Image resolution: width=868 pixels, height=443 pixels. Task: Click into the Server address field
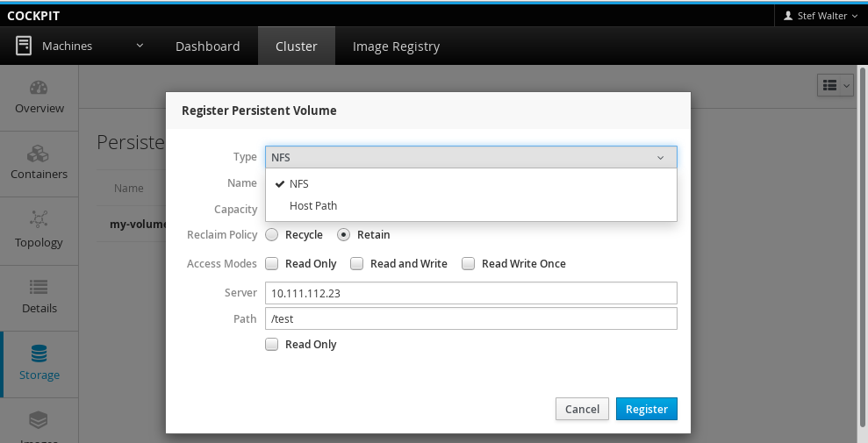(471, 293)
